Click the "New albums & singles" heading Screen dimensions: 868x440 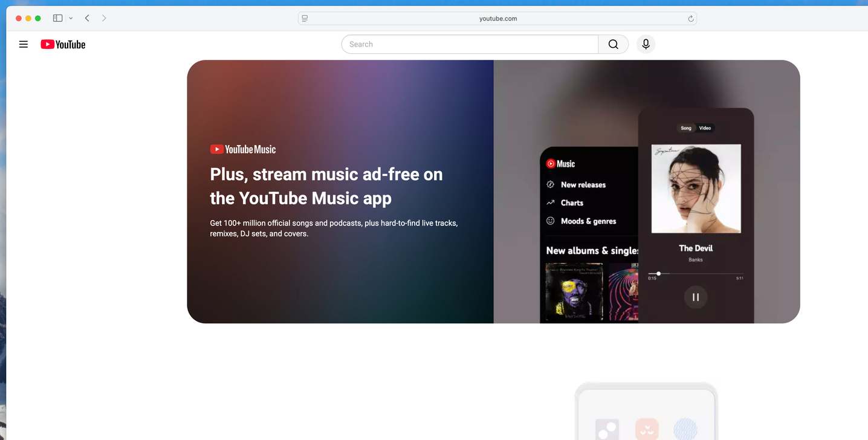coord(592,251)
